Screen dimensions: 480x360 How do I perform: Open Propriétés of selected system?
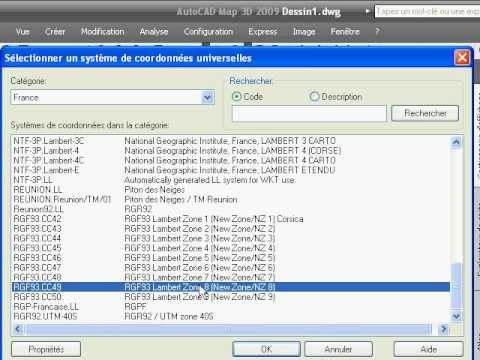pos(46,349)
